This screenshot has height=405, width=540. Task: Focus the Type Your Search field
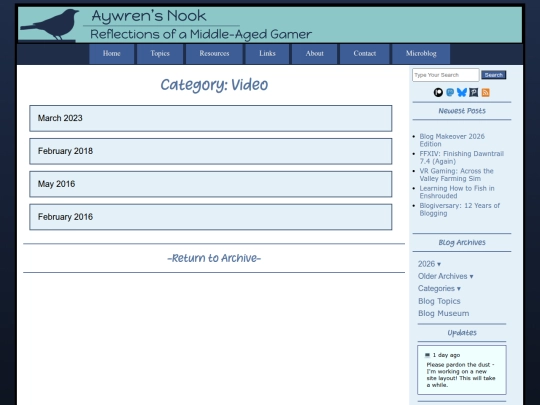(446, 75)
